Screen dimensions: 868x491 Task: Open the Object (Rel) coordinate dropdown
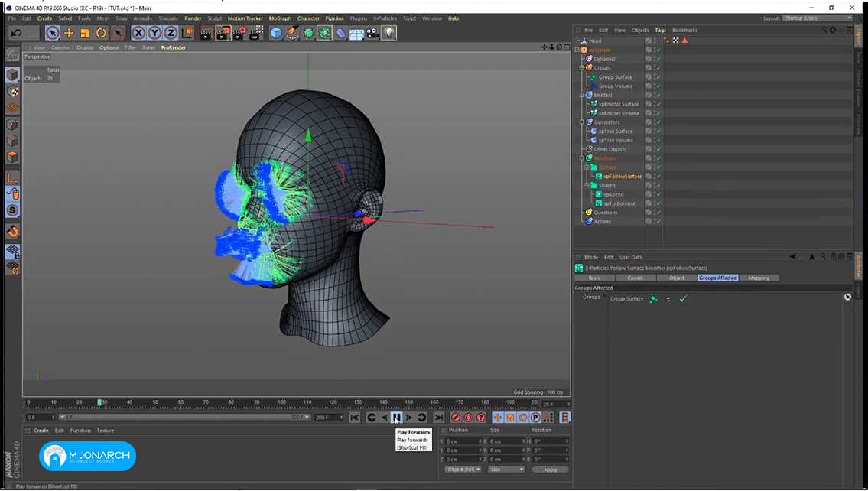point(463,470)
